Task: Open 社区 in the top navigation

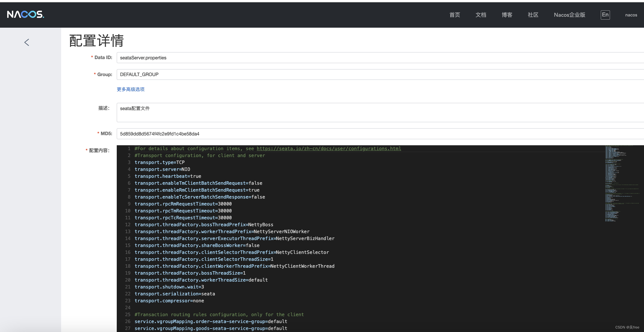Action: coord(533,15)
